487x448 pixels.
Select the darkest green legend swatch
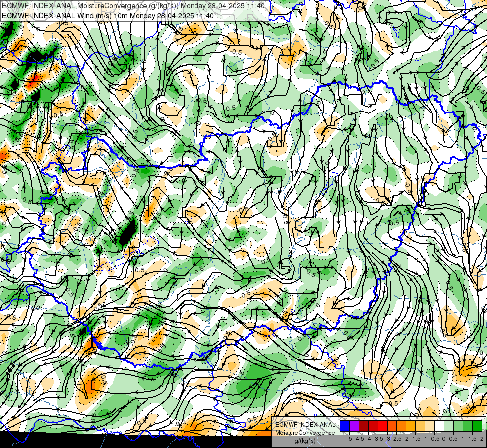point(477,426)
